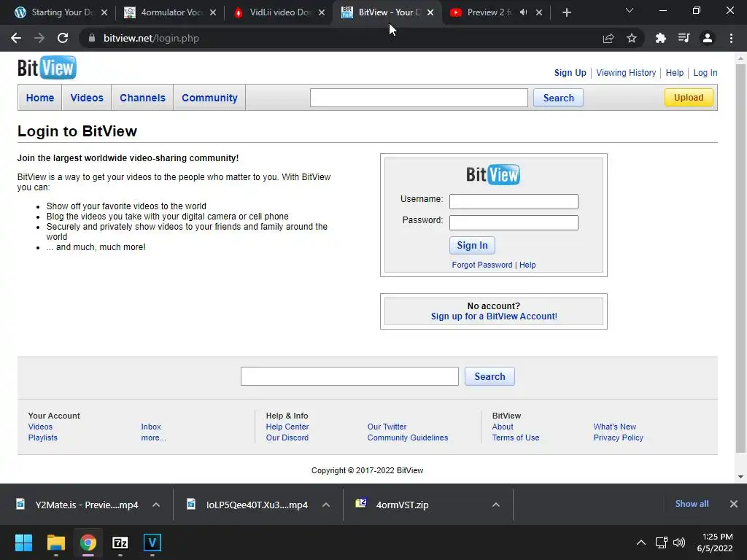Open the Chrome three-dot menu
The height and width of the screenshot is (560, 747).
click(731, 38)
